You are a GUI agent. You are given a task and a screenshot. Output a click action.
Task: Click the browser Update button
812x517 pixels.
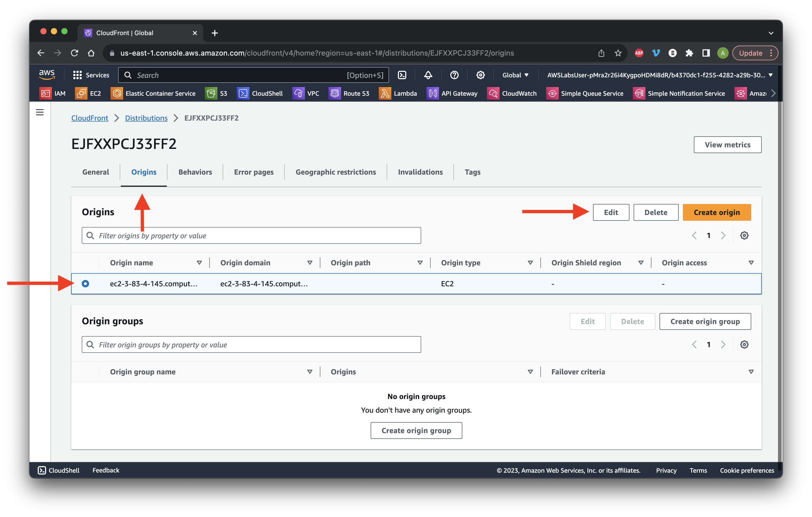755,53
